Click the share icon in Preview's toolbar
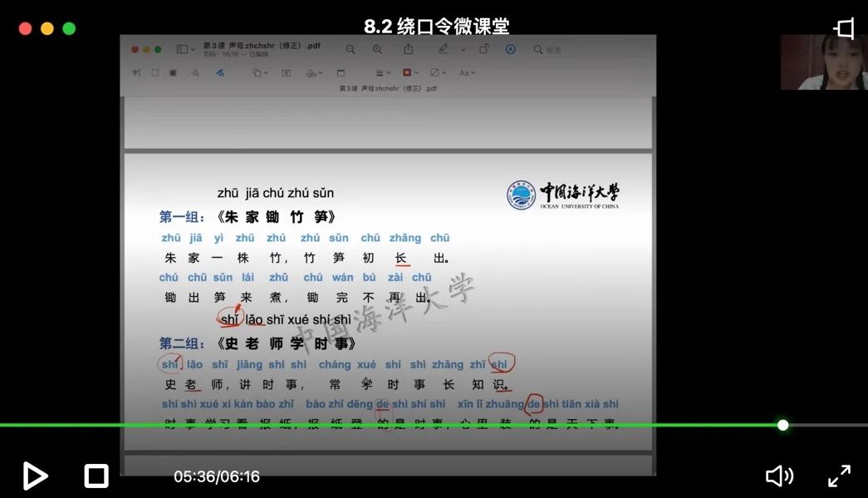Viewport: 868px width, 498px height. [409, 48]
